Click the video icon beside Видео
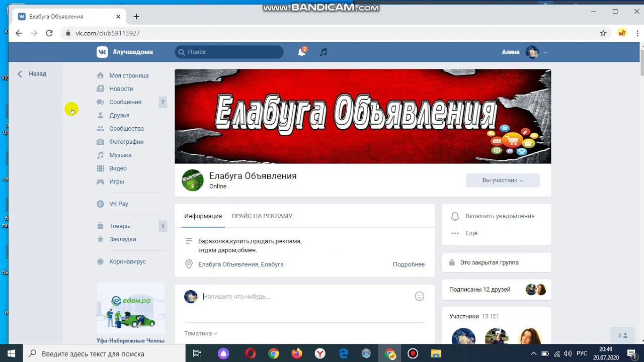The image size is (644, 362). click(x=100, y=168)
